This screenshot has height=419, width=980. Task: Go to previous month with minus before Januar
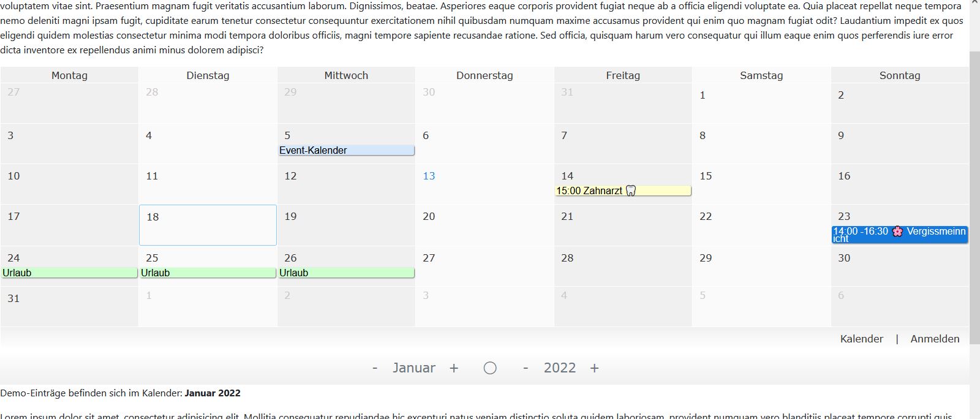(375, 368)
